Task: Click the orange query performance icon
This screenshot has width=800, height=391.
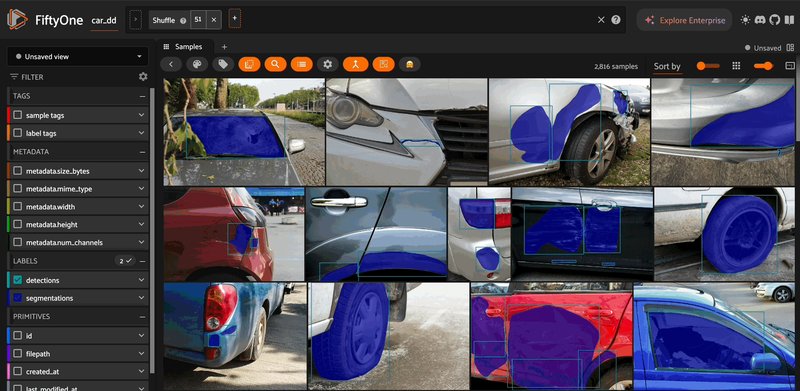Action: (384, 64)
